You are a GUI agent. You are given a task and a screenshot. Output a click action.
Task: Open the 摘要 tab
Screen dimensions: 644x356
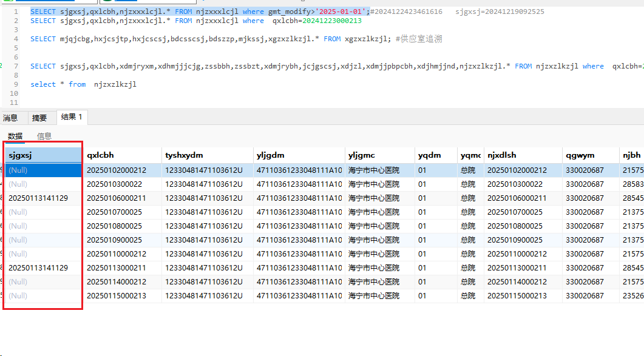pyautogui.click(x=39, y=118)
